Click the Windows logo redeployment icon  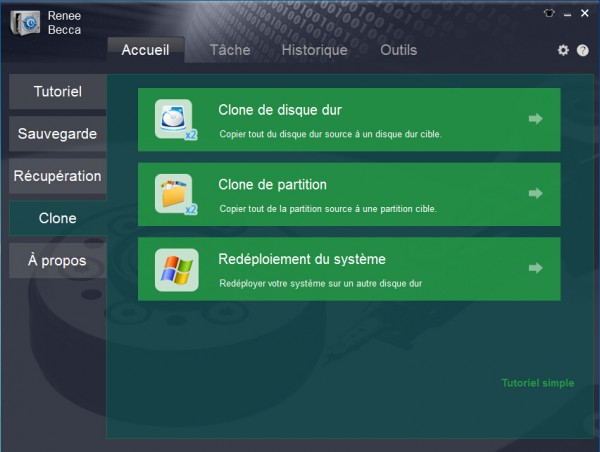(176, 270)
